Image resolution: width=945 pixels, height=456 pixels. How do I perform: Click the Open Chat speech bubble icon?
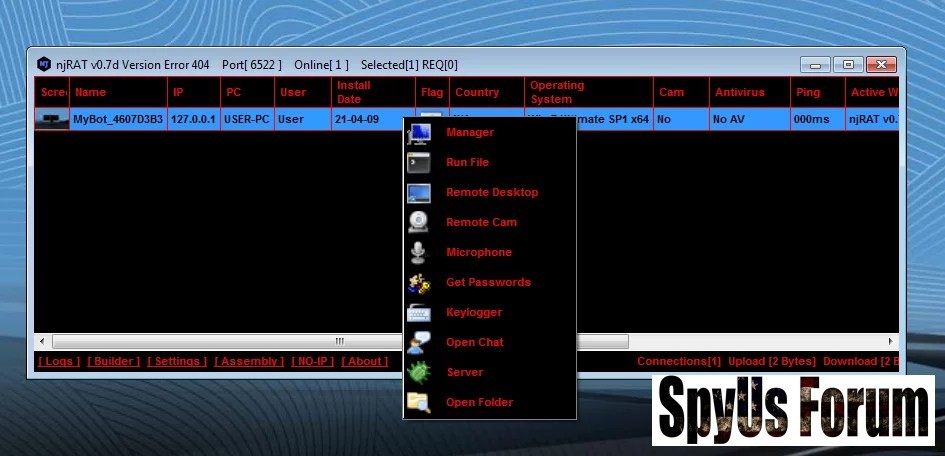(418, 343)
